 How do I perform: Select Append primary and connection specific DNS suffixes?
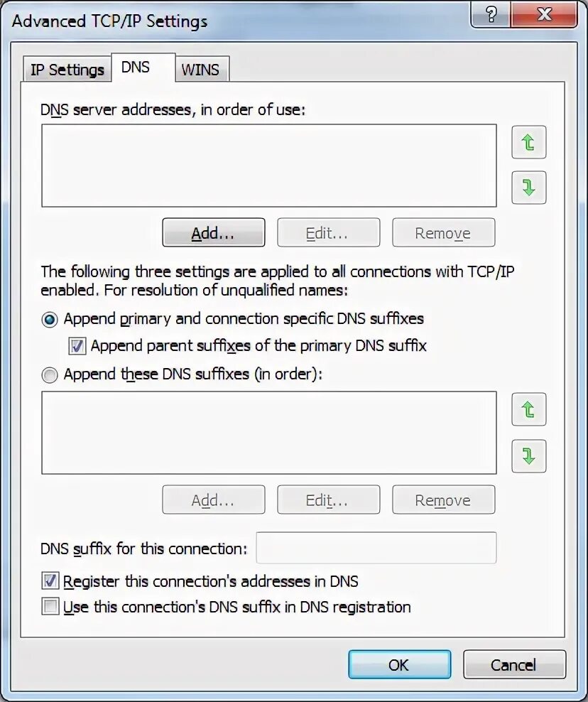coord(50,320)
